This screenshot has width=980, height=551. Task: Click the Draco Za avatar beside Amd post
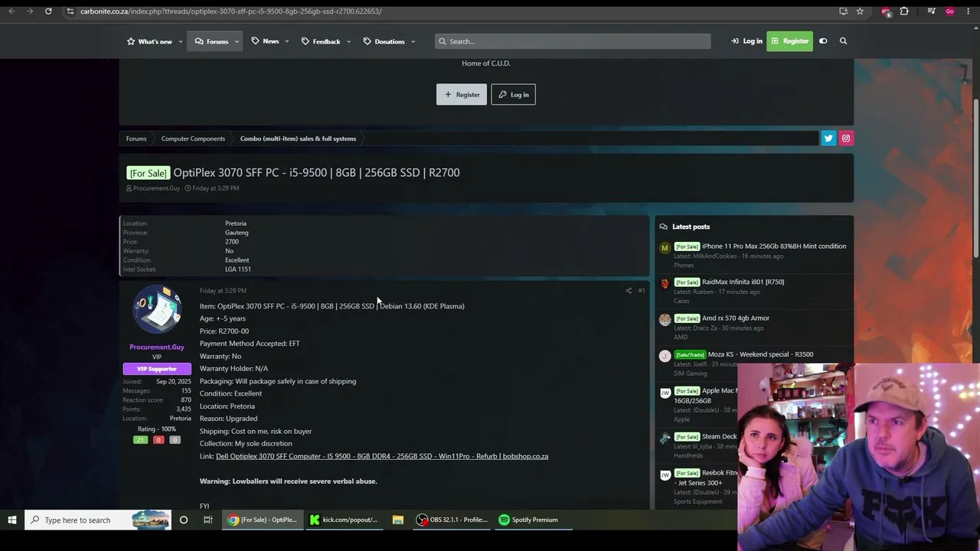pyautogui.click(x=665, y=320)
